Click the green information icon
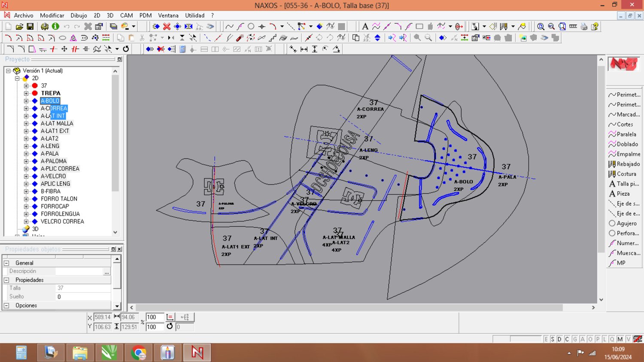This screenshot has width=644, height=362. (55, 27)
